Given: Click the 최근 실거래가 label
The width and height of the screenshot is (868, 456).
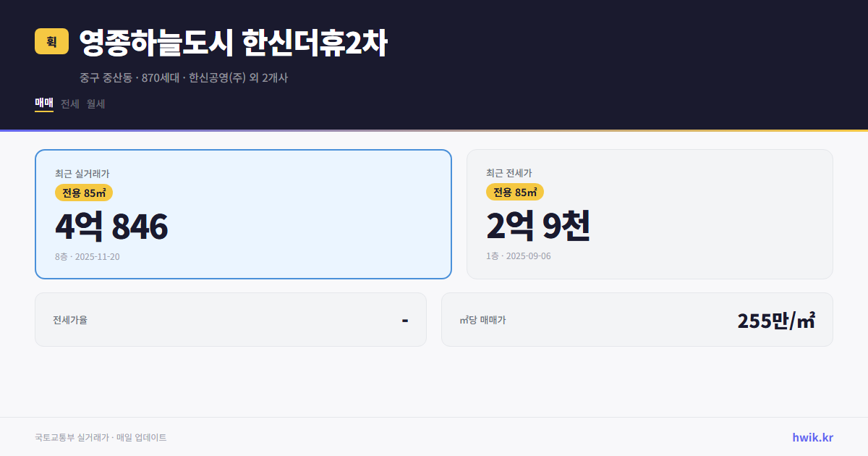Looking at the screenshot, I should [x=81, y=173].
